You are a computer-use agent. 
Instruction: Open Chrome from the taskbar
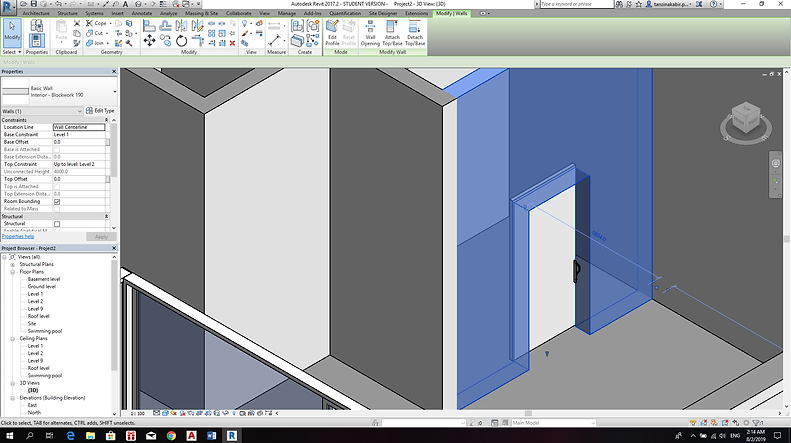pos(171,435)
